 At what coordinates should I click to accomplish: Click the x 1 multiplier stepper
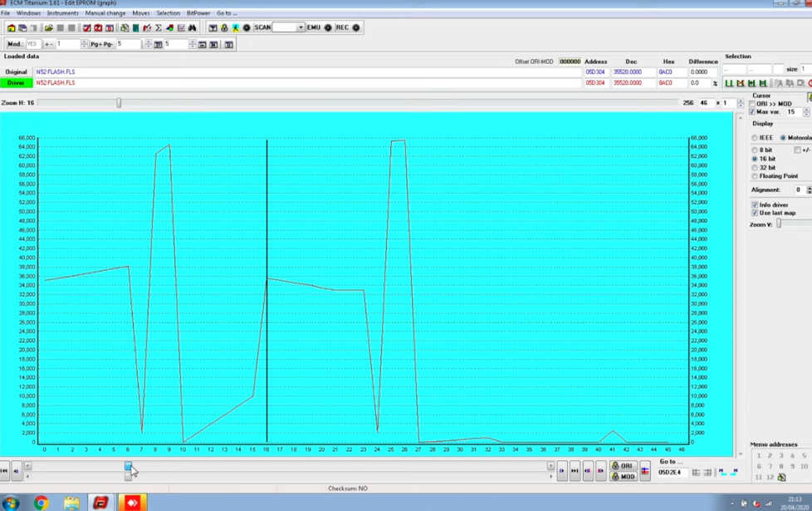tap(741, 103)
